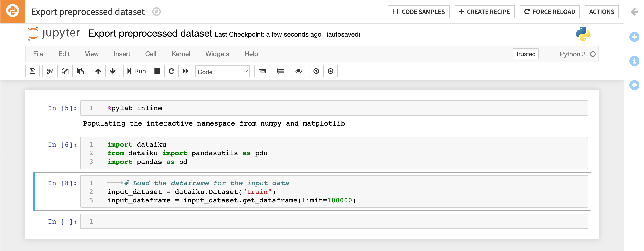644x251 pixels.
Task: Open discussions chat bubble icon
Action: point(634,85)
